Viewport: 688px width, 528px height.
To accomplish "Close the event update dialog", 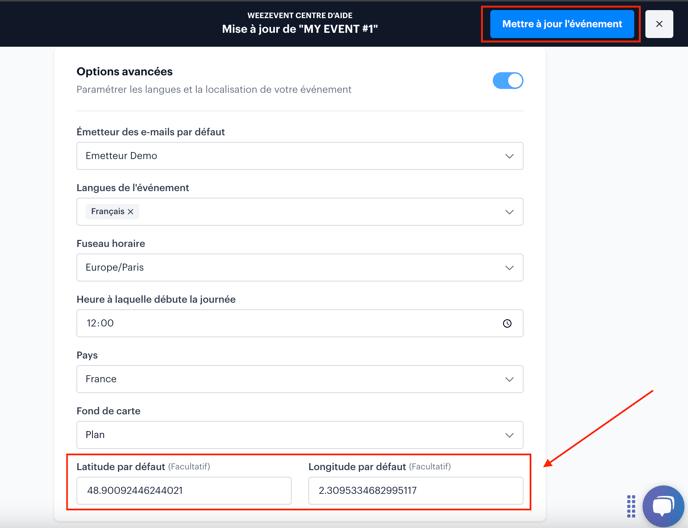I will pos(659,24).
